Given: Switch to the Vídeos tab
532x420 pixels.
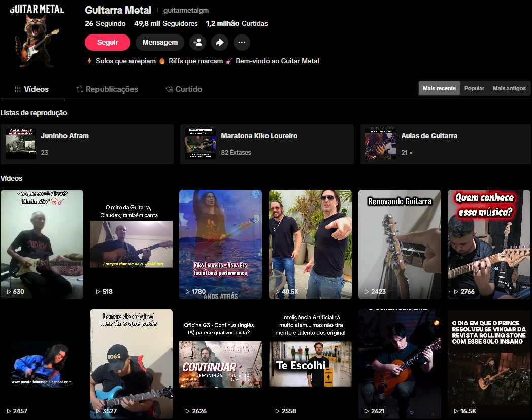Looking at the screenshot, I should pyautogui.click(x=31, y=89).
